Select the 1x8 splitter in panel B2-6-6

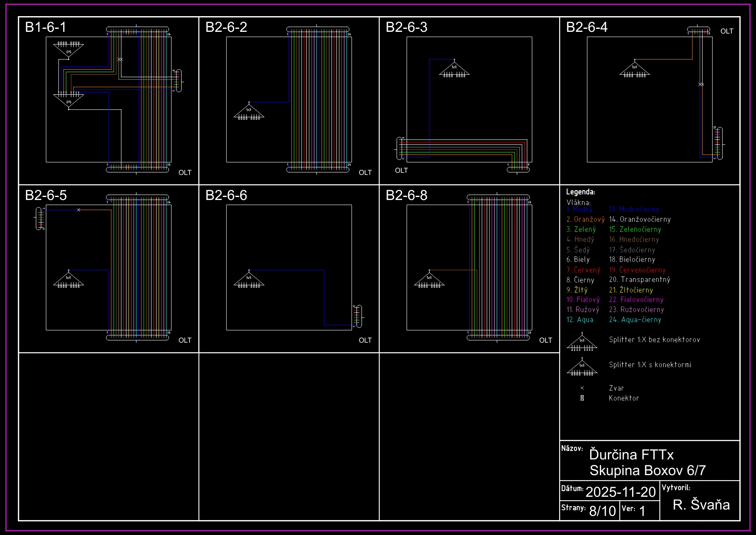tap(249, 279)
